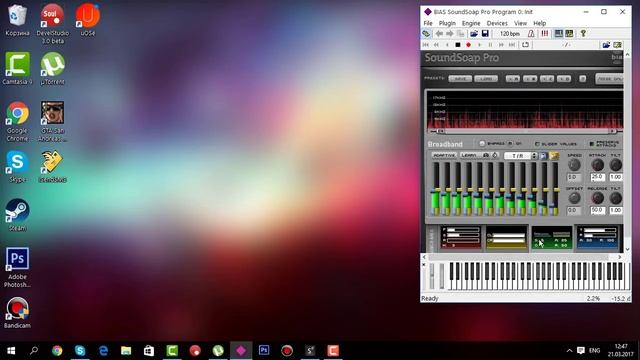
Task: Open the View menu
Action: [520, 23]
